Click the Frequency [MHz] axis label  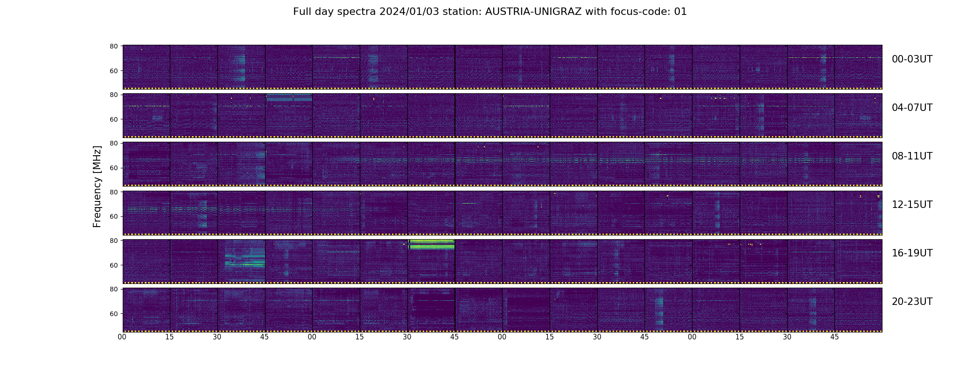pos(97,186)
